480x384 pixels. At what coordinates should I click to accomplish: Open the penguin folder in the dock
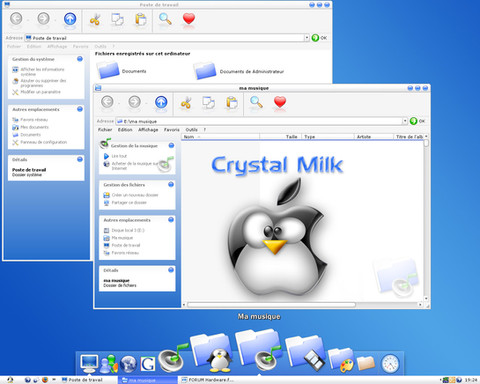pyautogui.click(x=213, y=353)
